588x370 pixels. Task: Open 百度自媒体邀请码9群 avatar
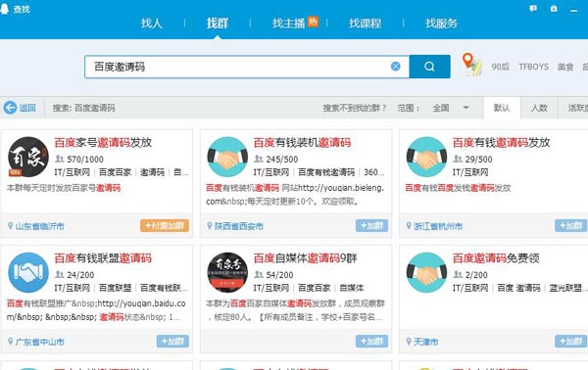click(227, 272)
